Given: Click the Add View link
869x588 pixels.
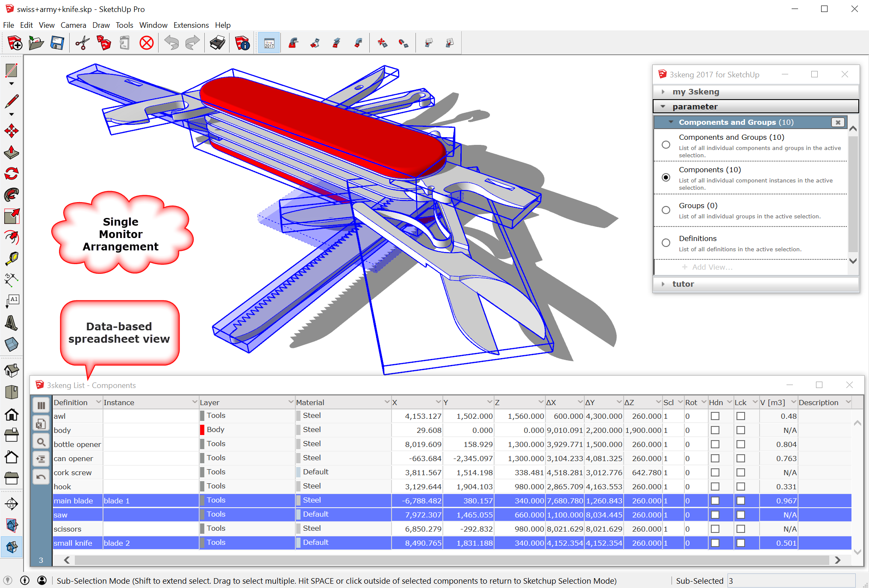Looking at the screenshot, I should (x=712, y=267).
